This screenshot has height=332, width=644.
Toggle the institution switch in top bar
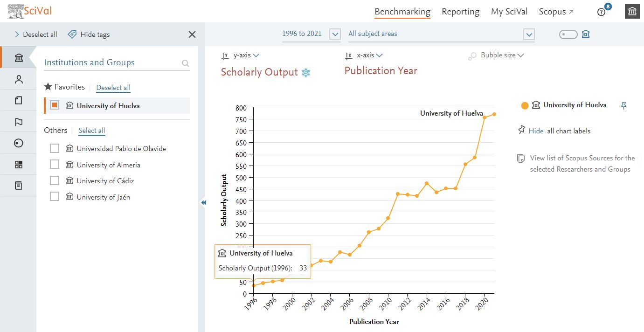pos(568,35)
